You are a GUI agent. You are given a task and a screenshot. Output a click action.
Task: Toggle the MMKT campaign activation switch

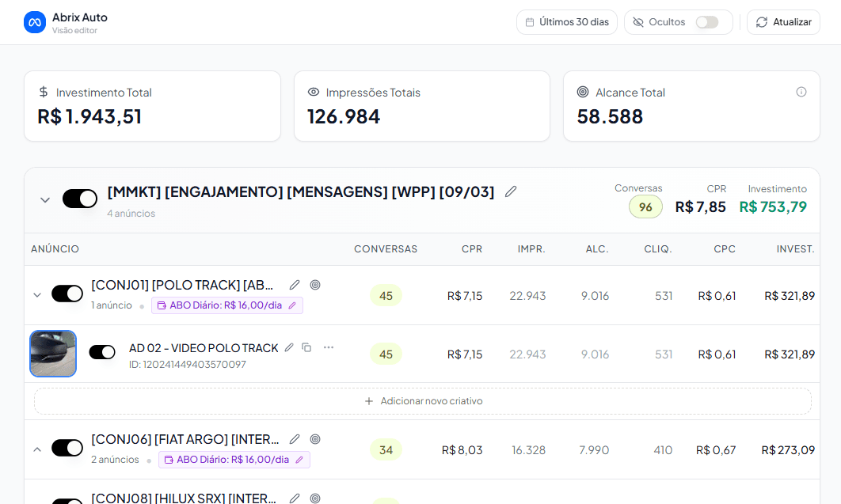80,199
